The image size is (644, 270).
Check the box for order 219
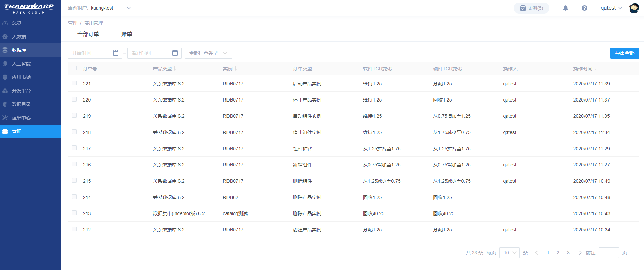pos(74,115)
